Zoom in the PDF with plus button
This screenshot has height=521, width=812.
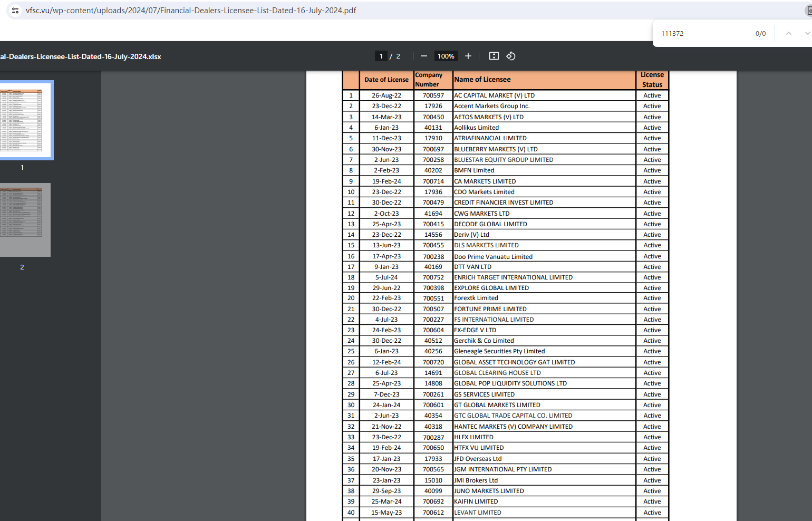point(468,56)
